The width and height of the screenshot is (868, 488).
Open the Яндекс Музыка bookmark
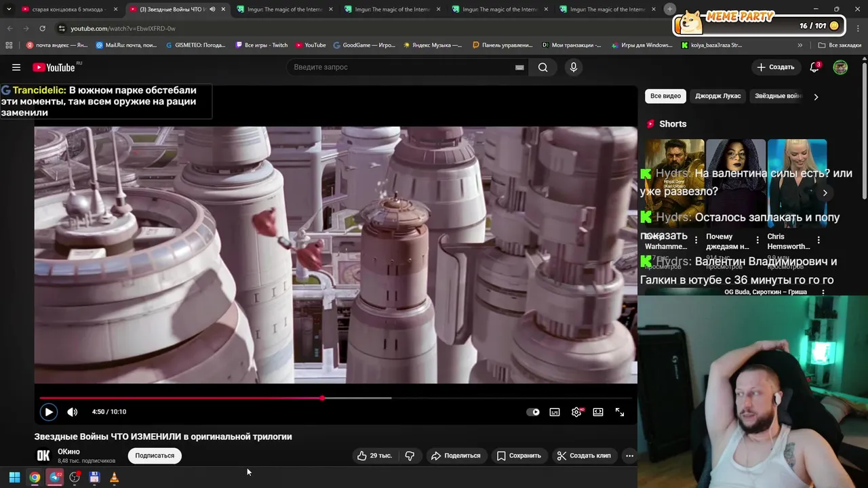433,45
